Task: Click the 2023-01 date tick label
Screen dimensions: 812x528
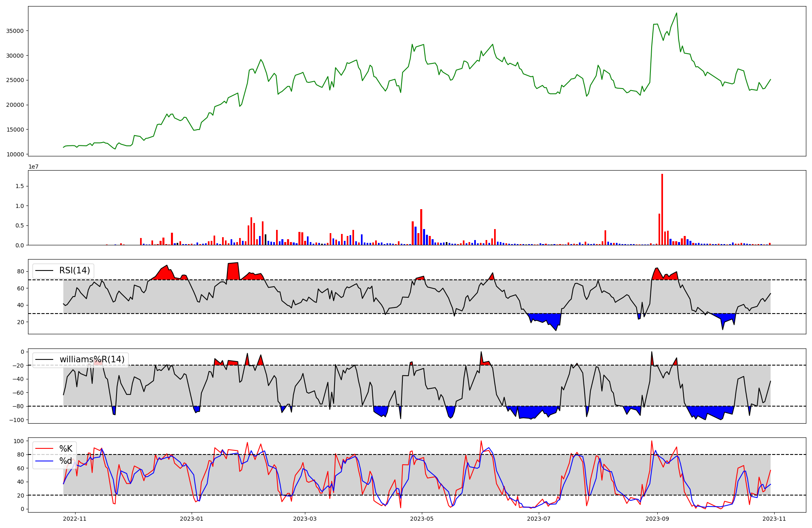Action: [191, 519]
